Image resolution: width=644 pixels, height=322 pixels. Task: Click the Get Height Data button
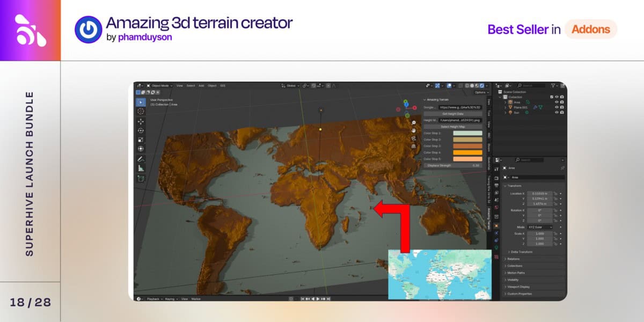(453, 114)
